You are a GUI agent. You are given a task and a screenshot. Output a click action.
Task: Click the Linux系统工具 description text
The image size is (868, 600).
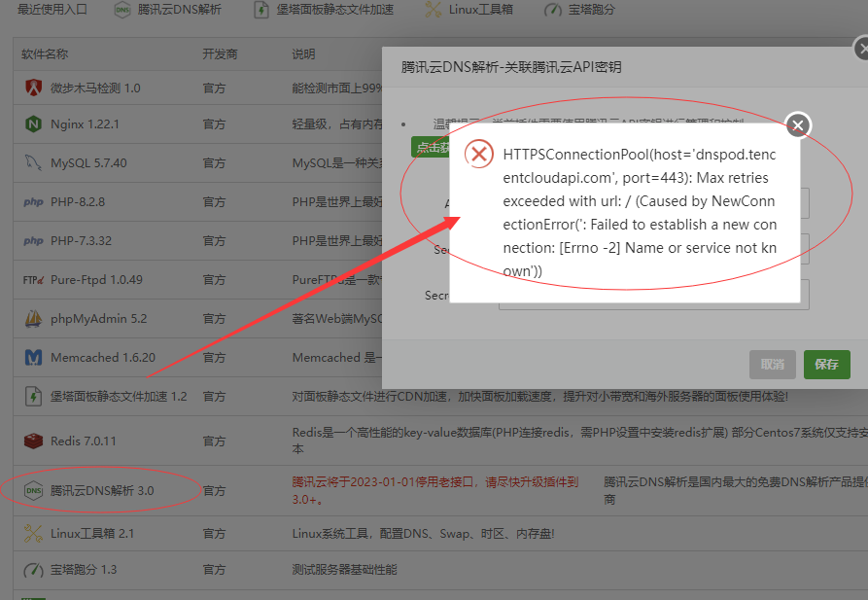(x=423, y=534)
